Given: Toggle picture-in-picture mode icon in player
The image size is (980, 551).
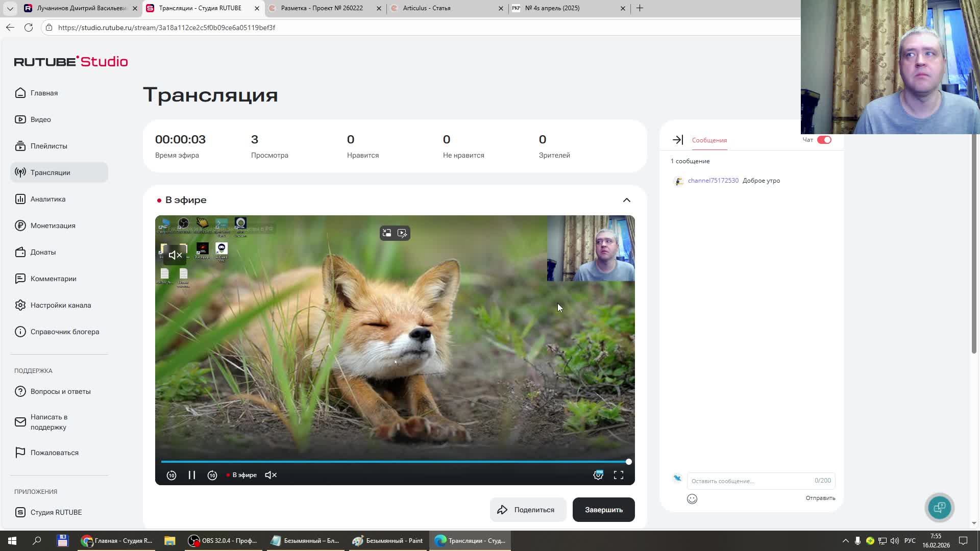Looking at the screenshot, I should [x=387, y=233].
